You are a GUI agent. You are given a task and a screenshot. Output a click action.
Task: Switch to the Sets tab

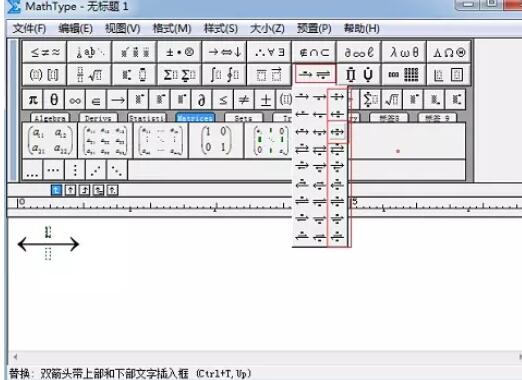(244, 118)
